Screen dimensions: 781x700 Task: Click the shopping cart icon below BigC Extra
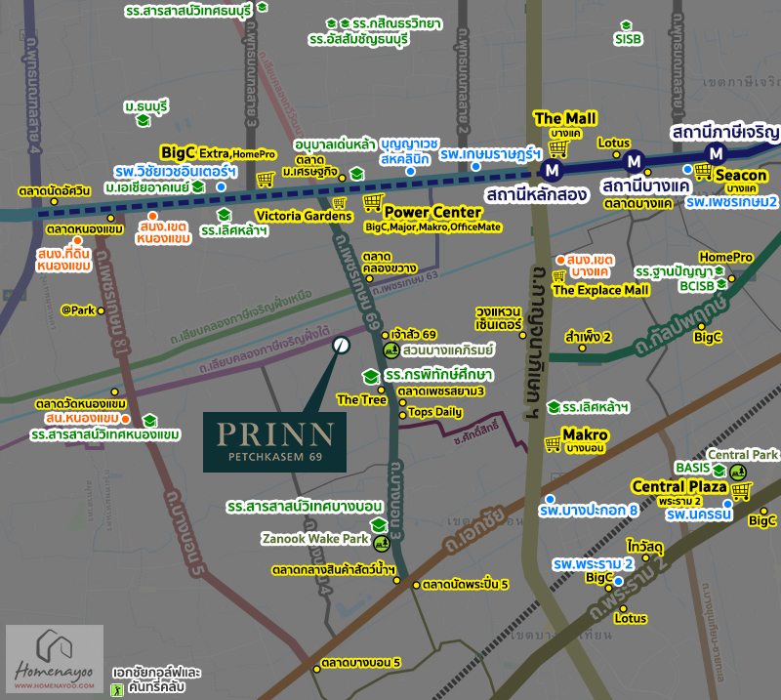coord(266,179)
